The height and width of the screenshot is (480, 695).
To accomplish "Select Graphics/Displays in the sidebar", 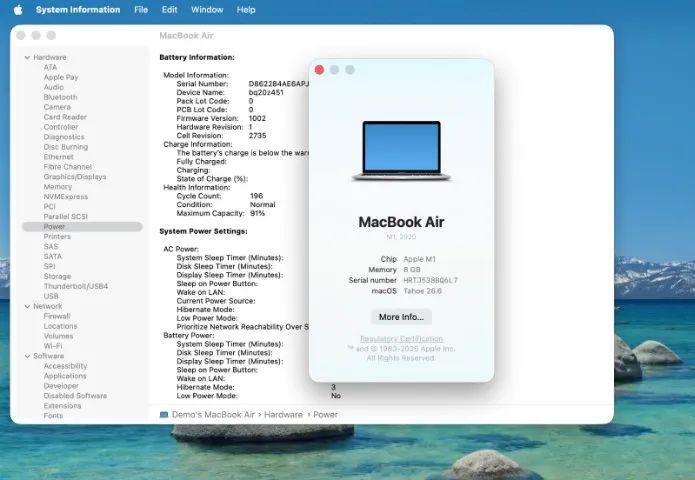I will point(75,177).
